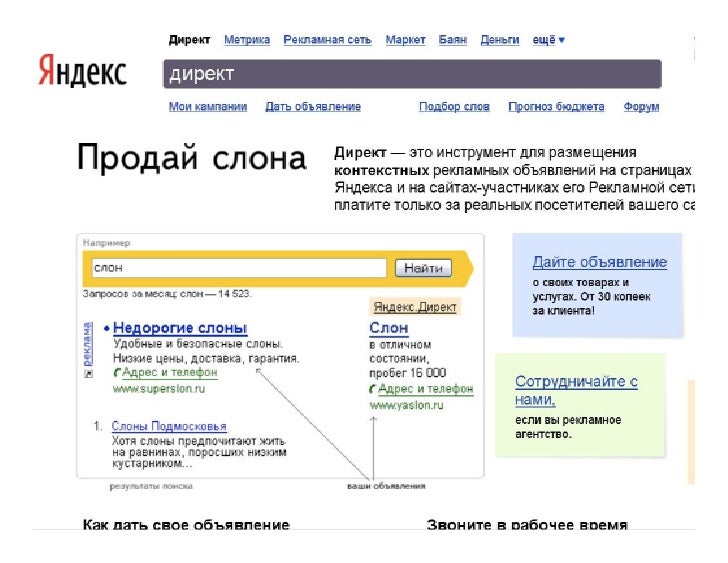The width and height of the screenshot is (728, 563).
Task: Click the Продай слона headline
Action: (x=191, y=158)
